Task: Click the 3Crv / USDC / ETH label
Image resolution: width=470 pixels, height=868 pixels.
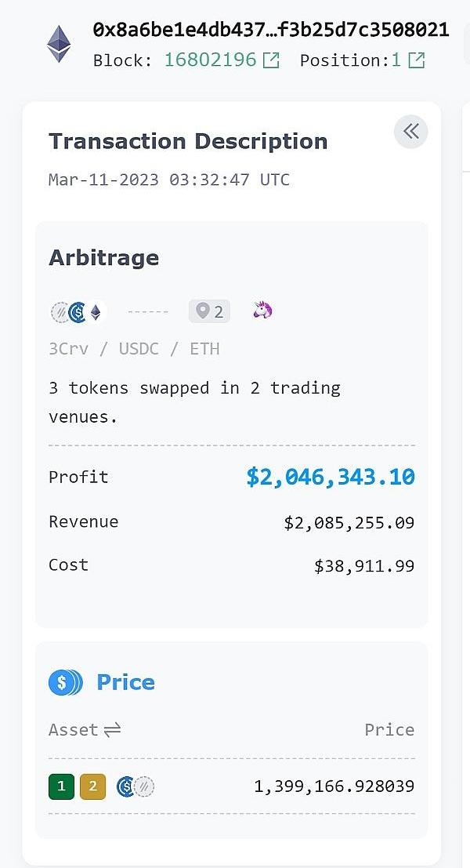Action: pos(134,349)
